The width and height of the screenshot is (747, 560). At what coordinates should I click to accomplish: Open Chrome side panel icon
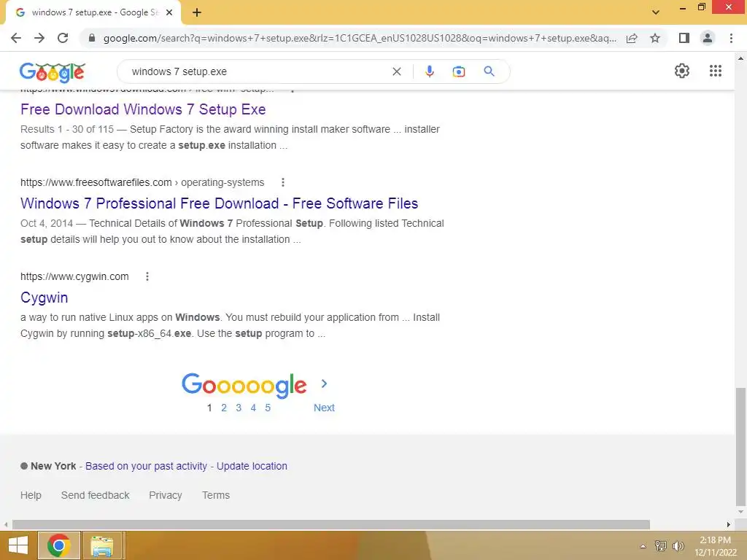684,38
